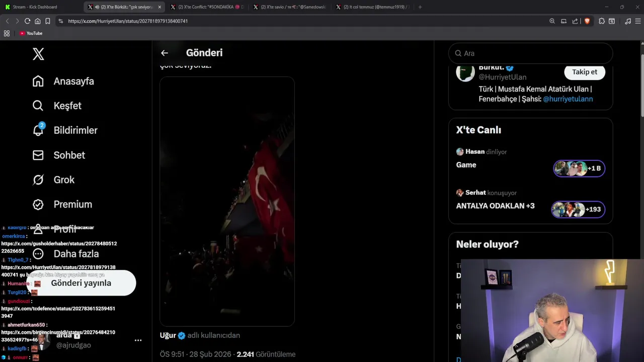Open site settings icon in address bar

coord(61,21)
